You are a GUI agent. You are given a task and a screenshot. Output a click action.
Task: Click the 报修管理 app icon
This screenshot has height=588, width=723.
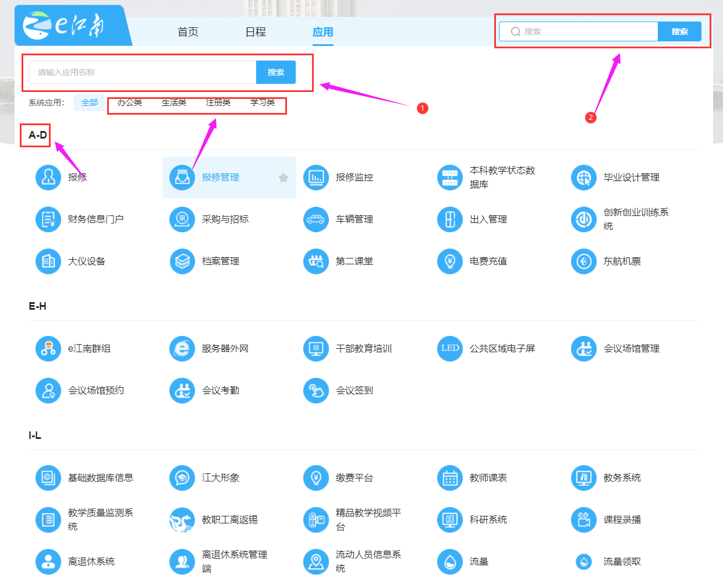pos(182,177)
